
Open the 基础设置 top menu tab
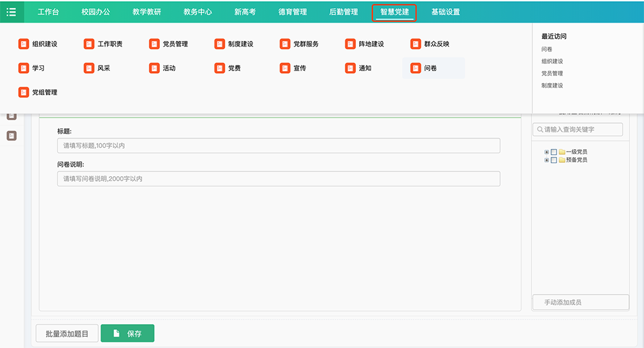[x=445, y=12]
